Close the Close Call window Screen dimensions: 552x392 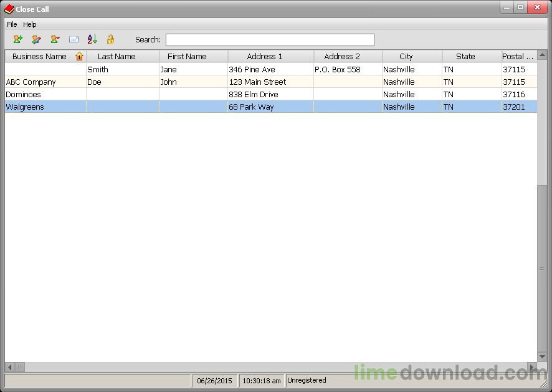click(537, 7)
